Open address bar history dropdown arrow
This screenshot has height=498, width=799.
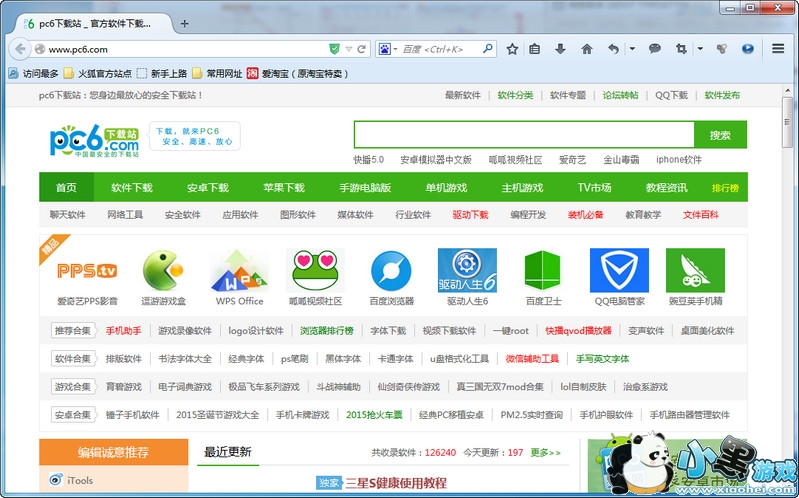click(x=349, y=49)
